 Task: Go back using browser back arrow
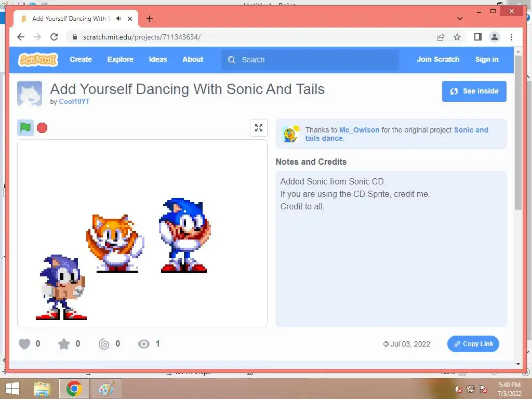point(21,37)
